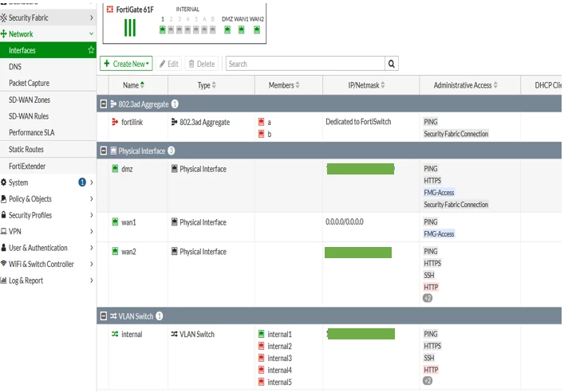This screenshot has width=564, height=392.
Task: Click the wan1 interface status icon
Action: 115,222
